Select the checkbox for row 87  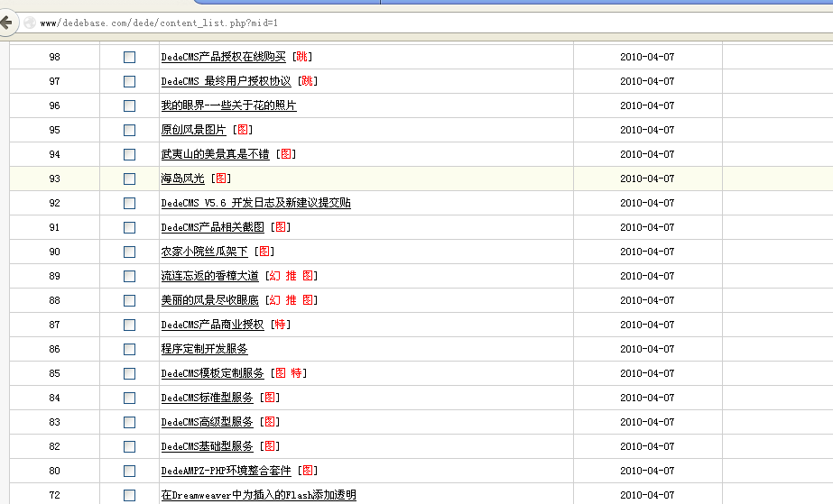(x=130, y=325)
